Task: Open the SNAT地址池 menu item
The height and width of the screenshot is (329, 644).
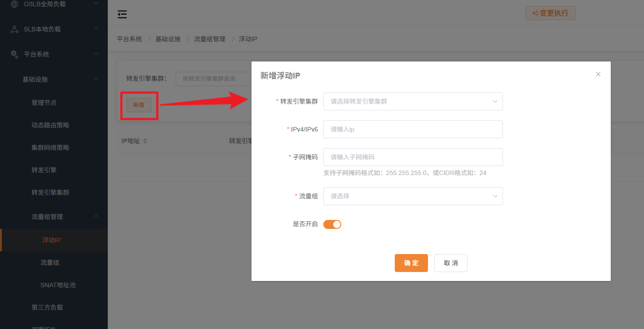Action: point(58,285)
